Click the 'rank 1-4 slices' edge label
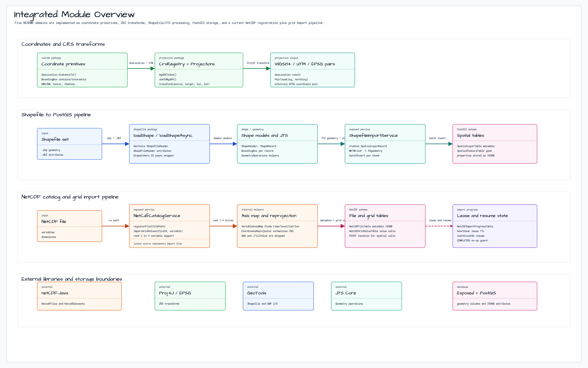This screenshot has width=588, height=368. point(223,221)
